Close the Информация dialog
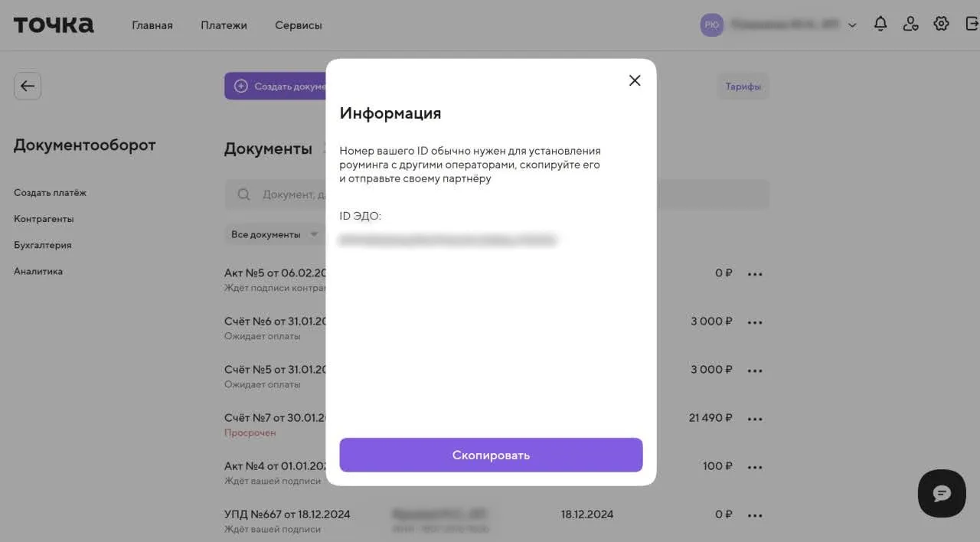This screenshot has width=980, height=542. (635, 80)
